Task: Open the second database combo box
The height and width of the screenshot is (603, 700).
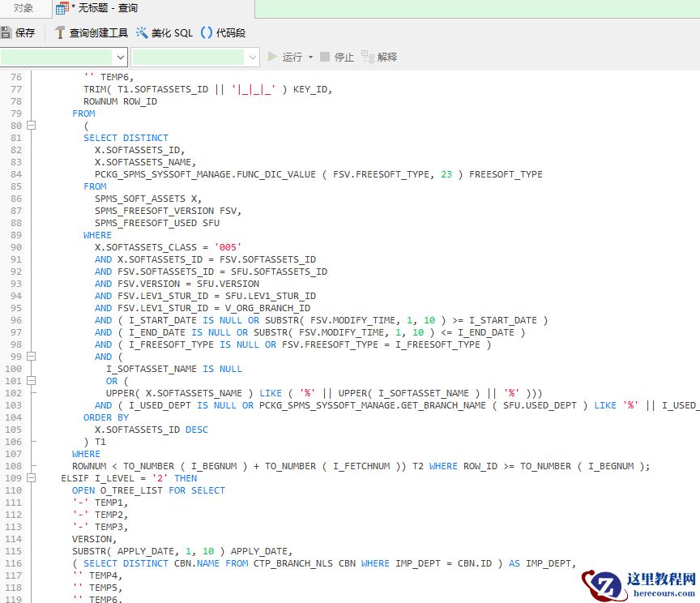Action: point(195,58)
